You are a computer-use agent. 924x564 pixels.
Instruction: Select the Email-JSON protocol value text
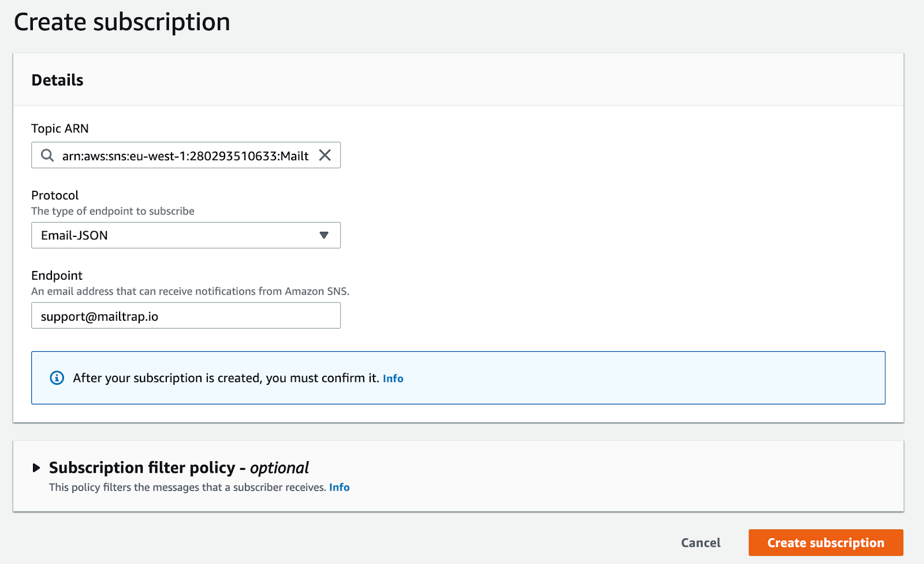(74, 235)
